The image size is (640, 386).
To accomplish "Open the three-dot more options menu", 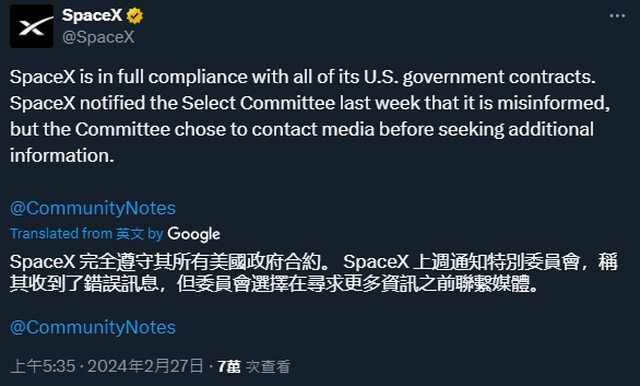I will pyautogui.click(x=617, y=16).
